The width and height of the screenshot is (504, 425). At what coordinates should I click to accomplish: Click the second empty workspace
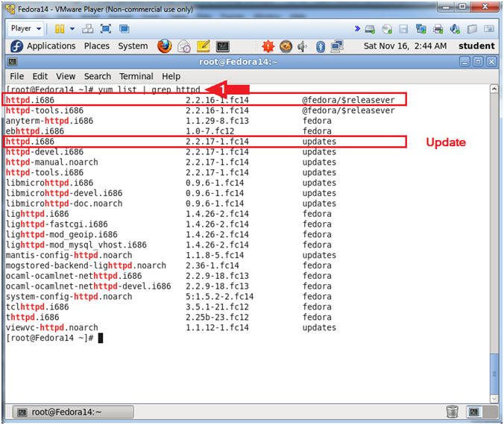point(490,412)
